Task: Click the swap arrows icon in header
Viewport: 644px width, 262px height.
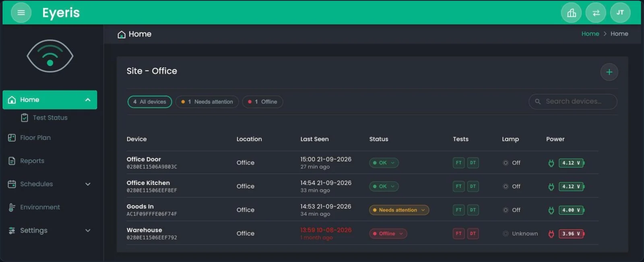Action: 596,13
